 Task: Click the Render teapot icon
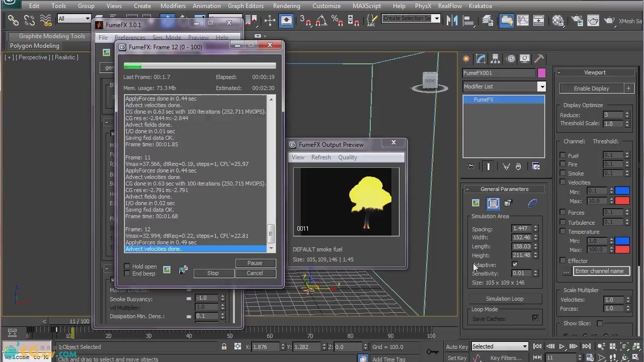click(x=609, y=20)
